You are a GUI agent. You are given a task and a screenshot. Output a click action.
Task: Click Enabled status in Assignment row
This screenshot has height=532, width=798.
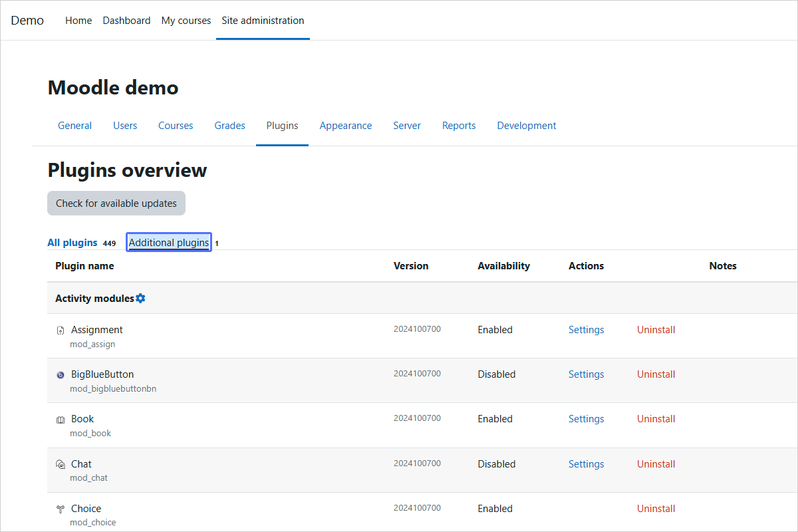pyautogui.click(x=495, y=330)
